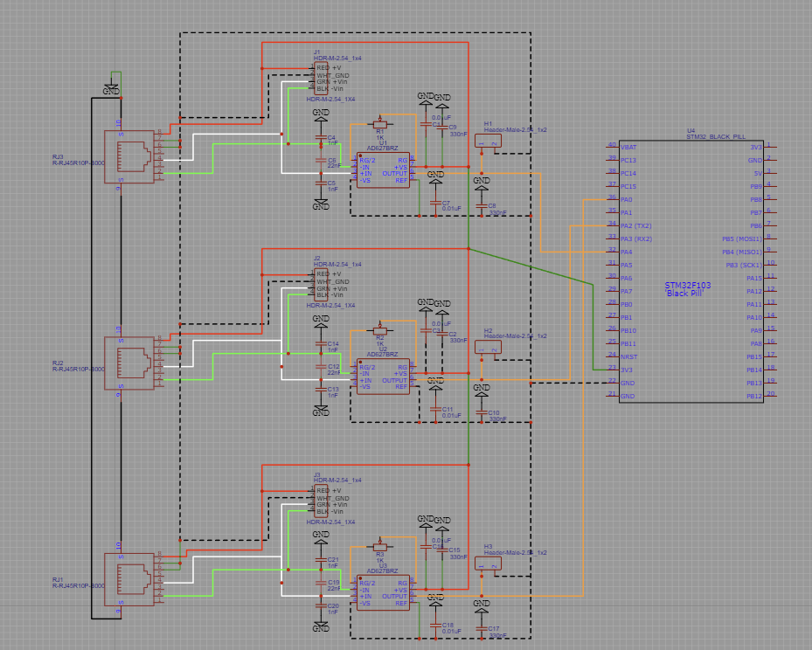Image resolution: width=812 pixels, height=650 pixels.
Task: Select the GND symbol above RJ3 connector
Action: tap(112, 88)
